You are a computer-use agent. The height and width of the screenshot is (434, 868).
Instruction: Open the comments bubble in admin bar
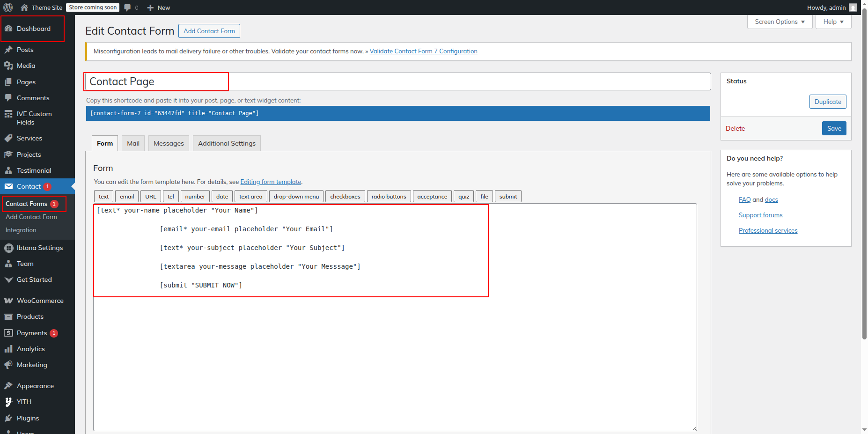[x=128, y=7]
